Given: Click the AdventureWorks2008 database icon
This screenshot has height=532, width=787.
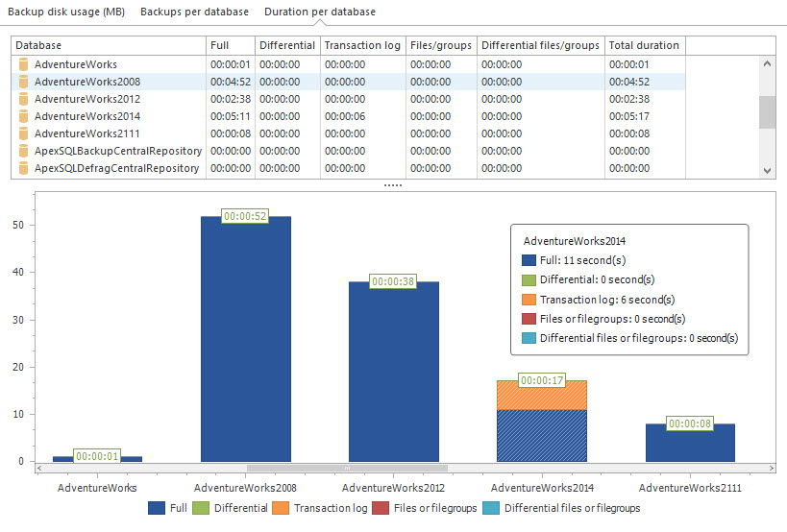Looking at the screenshot, I should point(23,82).
